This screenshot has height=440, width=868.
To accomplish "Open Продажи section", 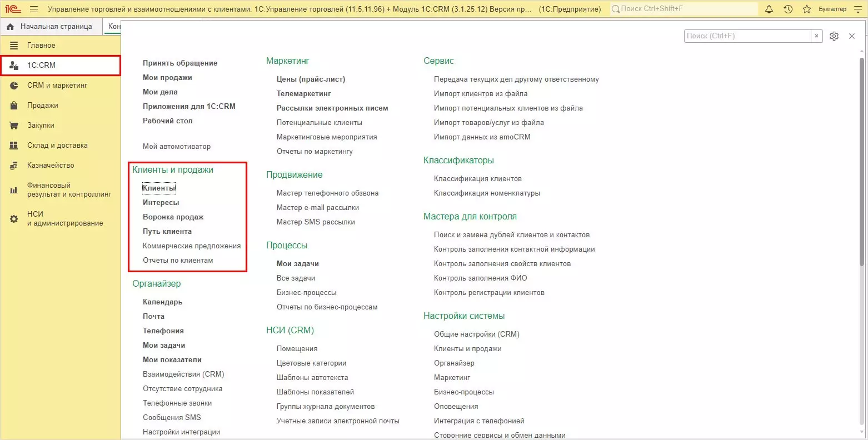I will click(43, 106).
